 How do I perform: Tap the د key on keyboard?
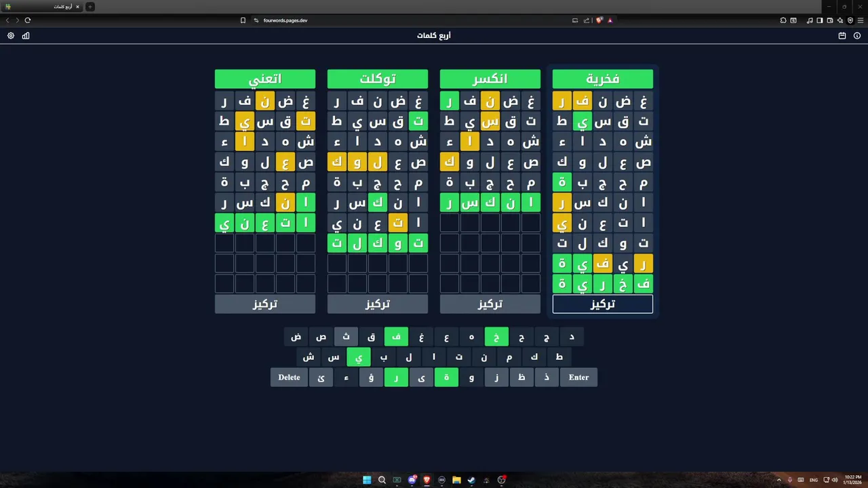tap(572, 337)
